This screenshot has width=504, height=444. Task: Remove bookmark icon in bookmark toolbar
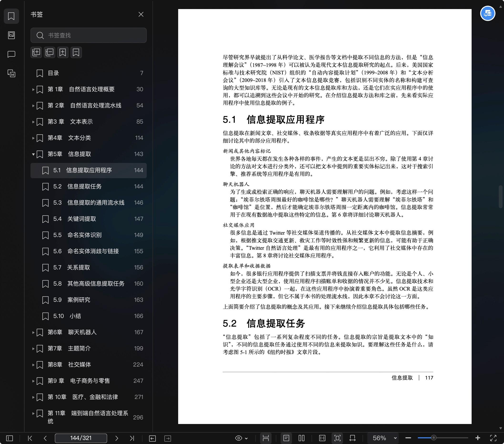(x=76, y=52)
